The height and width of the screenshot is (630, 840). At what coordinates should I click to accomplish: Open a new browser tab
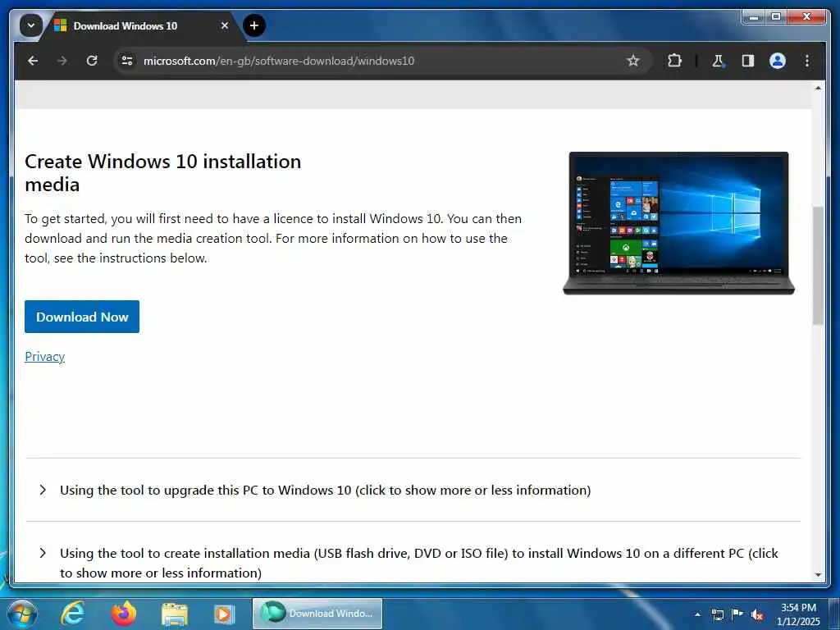click(254, 25)
